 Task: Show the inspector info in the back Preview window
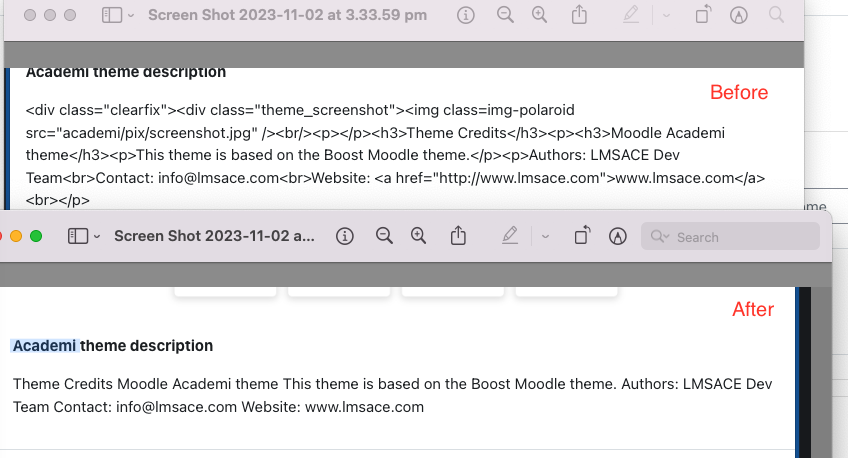466,15
